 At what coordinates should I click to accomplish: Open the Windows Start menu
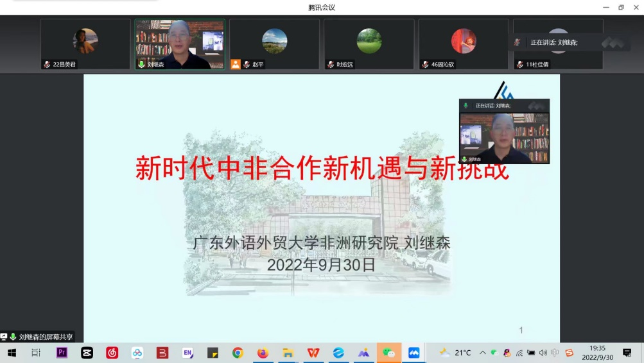click(x=12, y=352)
